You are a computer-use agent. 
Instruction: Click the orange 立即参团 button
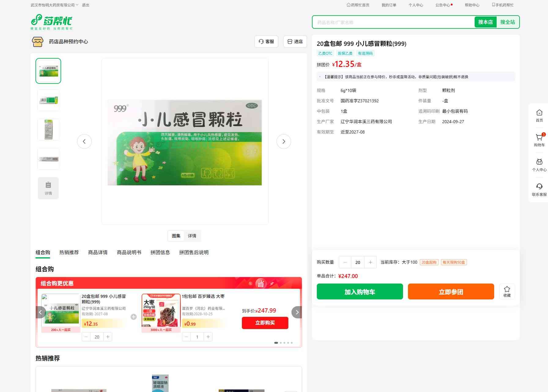coord(451,291)
